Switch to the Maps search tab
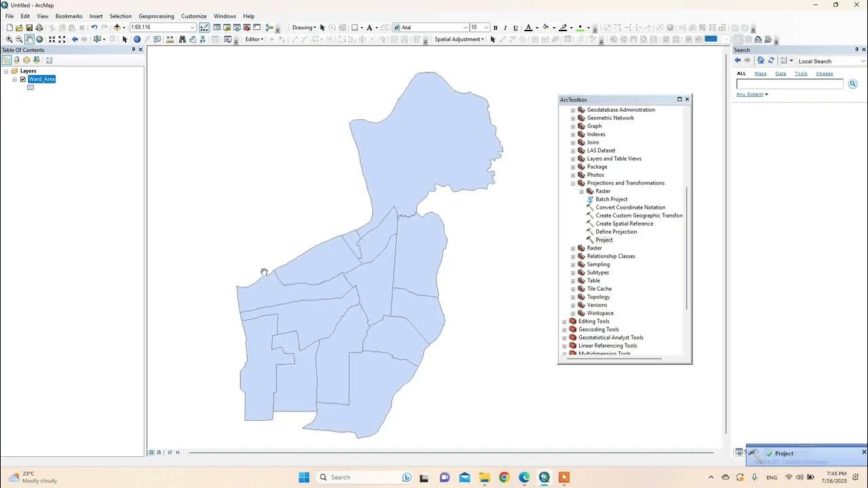 [761, 73]
